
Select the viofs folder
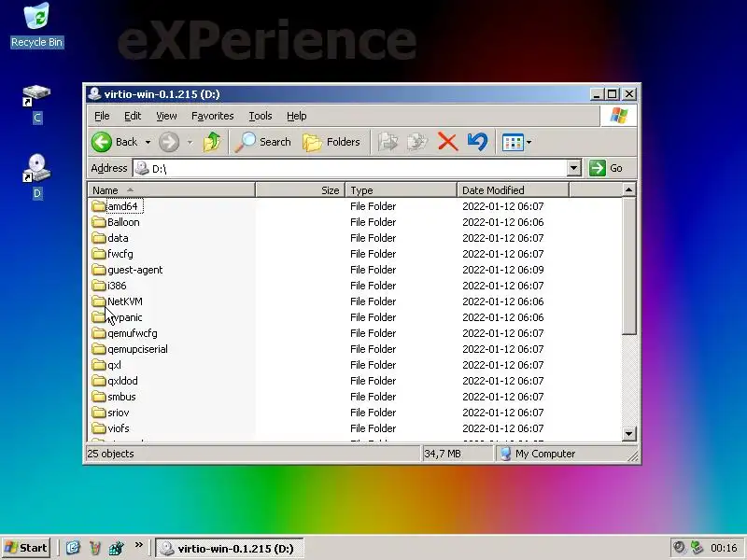tap(110, 428)
